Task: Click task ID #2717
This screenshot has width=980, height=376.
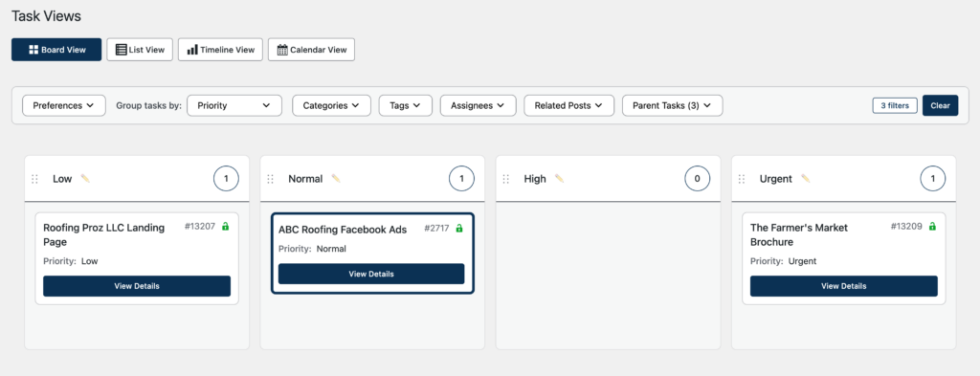Action: coord(436,229)
